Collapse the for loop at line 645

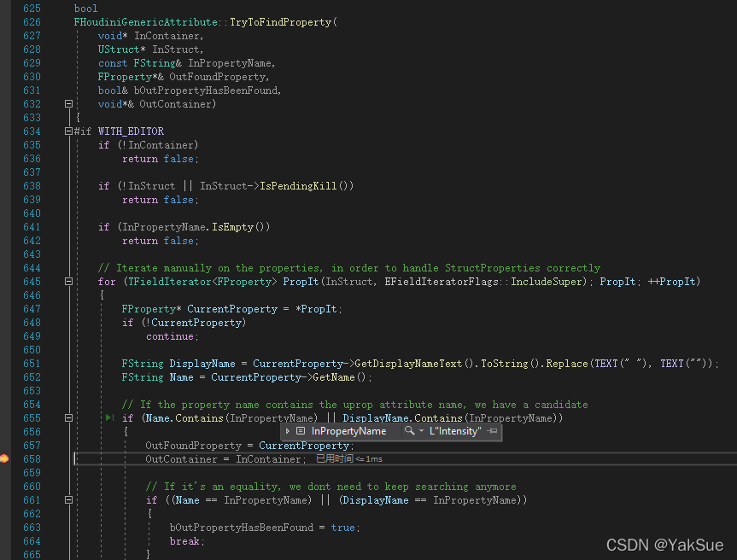coord(68,282)
